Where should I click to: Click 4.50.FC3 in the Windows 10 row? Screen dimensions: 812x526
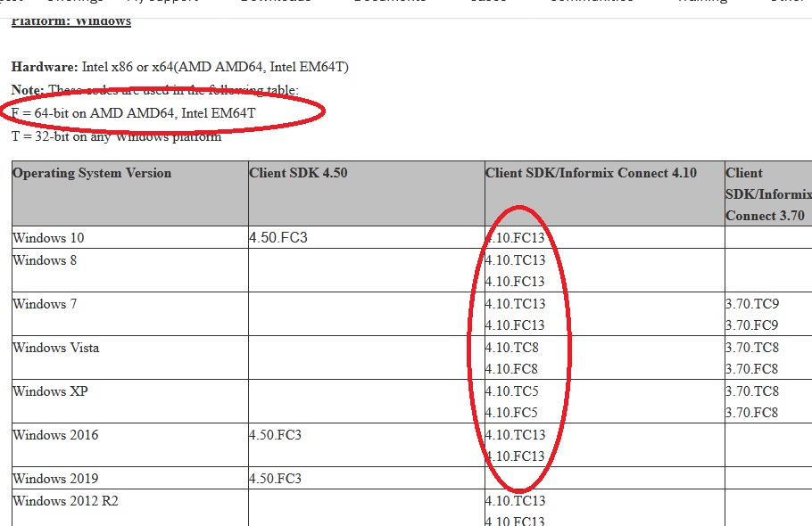point(278,237)
